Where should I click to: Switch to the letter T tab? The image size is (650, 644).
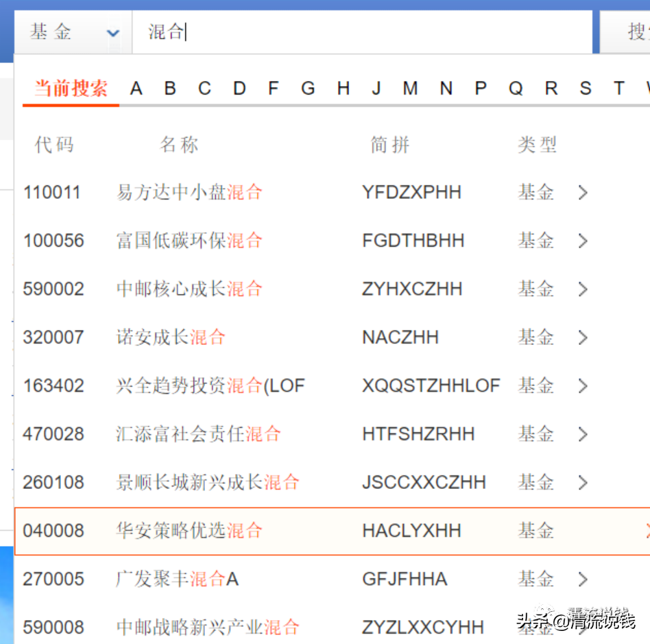(619, 88)
